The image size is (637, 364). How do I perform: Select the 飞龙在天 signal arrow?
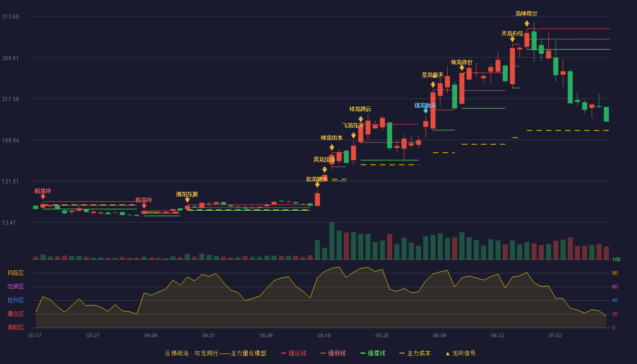click(354, 136)
